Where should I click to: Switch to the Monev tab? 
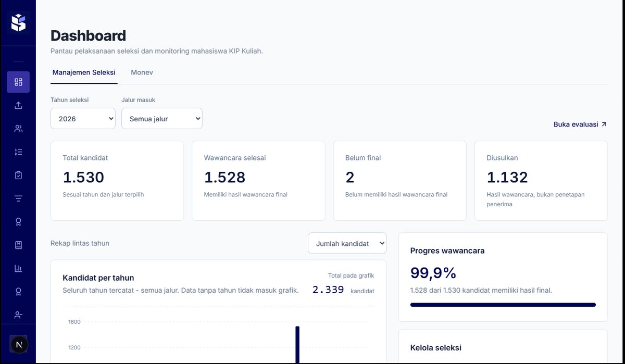tap(142, 72)
